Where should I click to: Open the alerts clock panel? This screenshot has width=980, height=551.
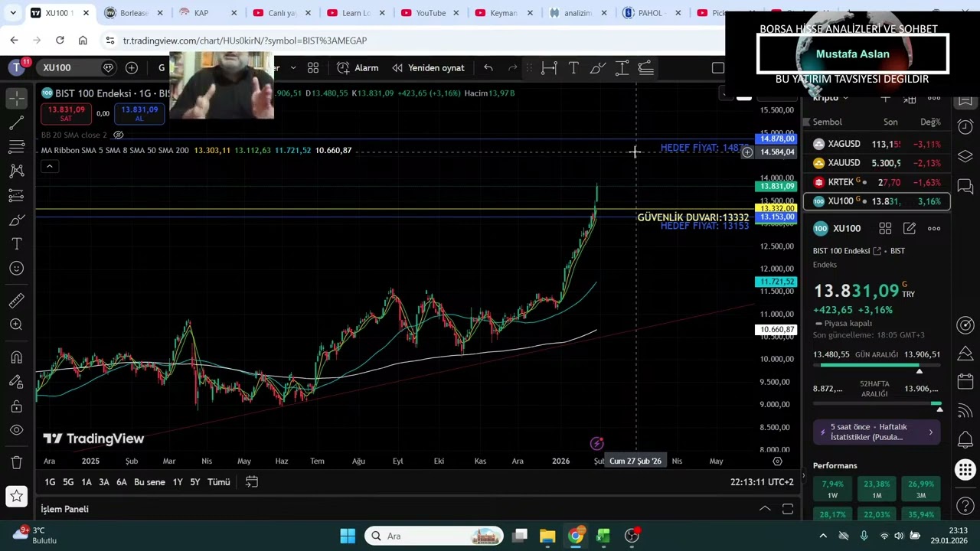(x=965, y=127)
